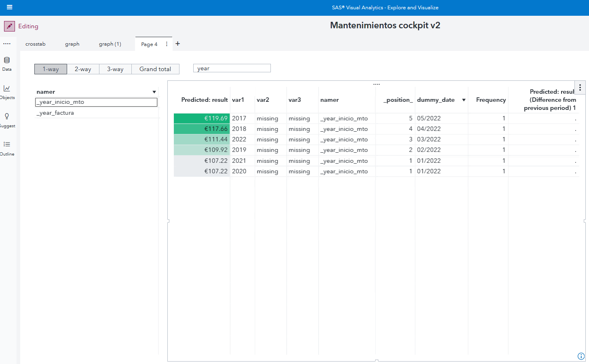The image size is (589, 364).
Task: Add a new page with the plus button
Action: [177, 43]
